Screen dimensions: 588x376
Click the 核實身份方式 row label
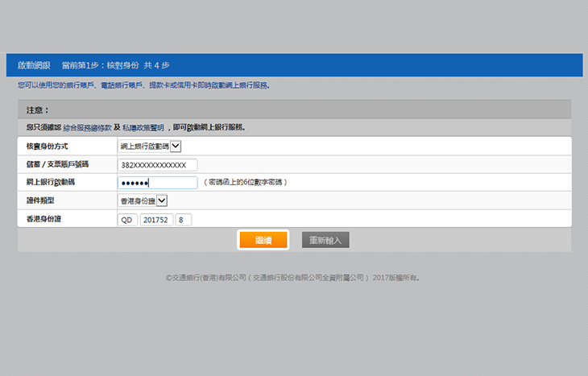tap(47, 147)
